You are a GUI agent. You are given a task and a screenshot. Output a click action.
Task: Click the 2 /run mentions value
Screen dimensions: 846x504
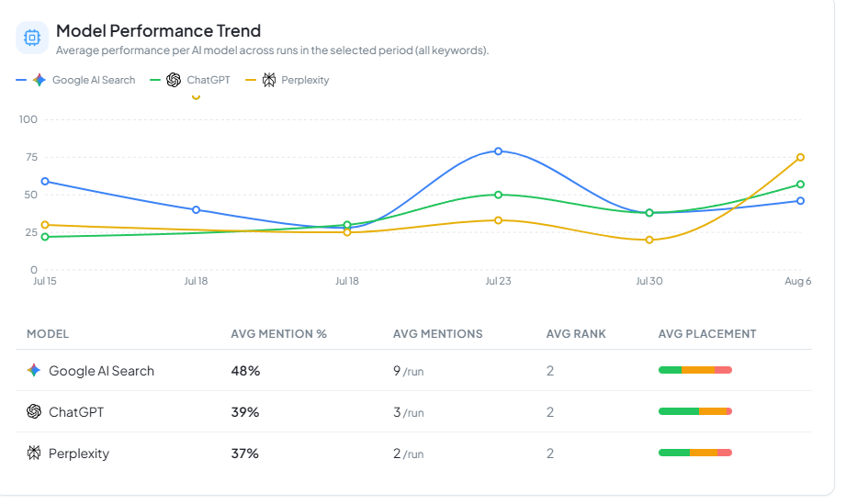click(409, 454)
